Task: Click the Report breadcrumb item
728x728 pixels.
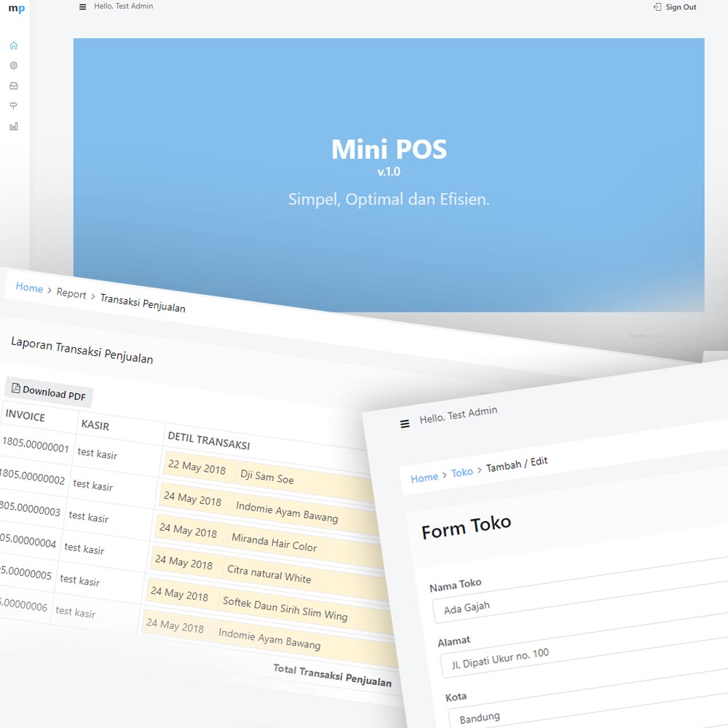Action: (x=71, y=294)
